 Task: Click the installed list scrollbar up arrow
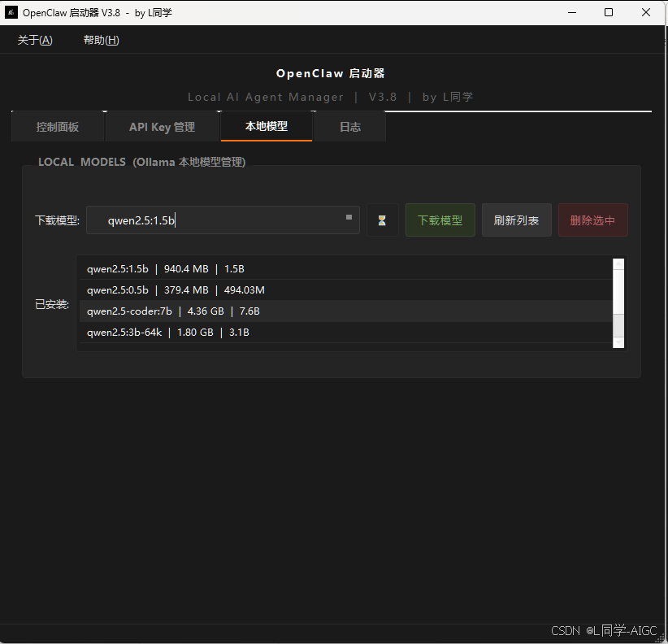[618, 263]
